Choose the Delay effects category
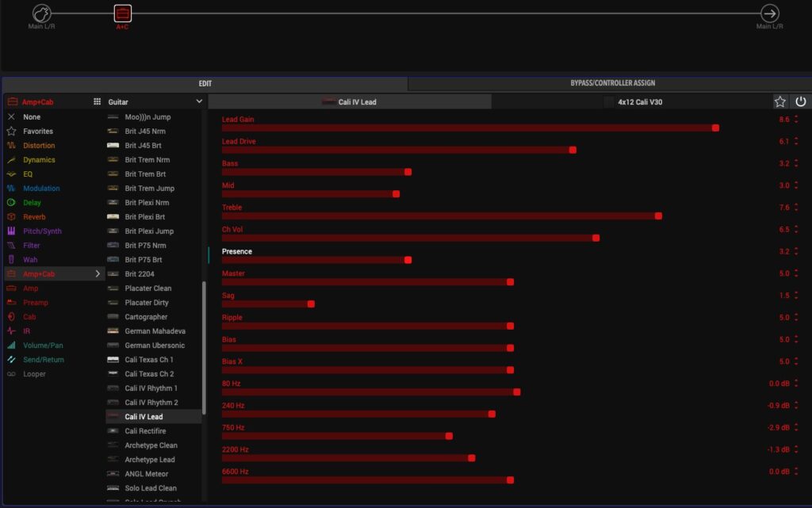 pos(33,203)
